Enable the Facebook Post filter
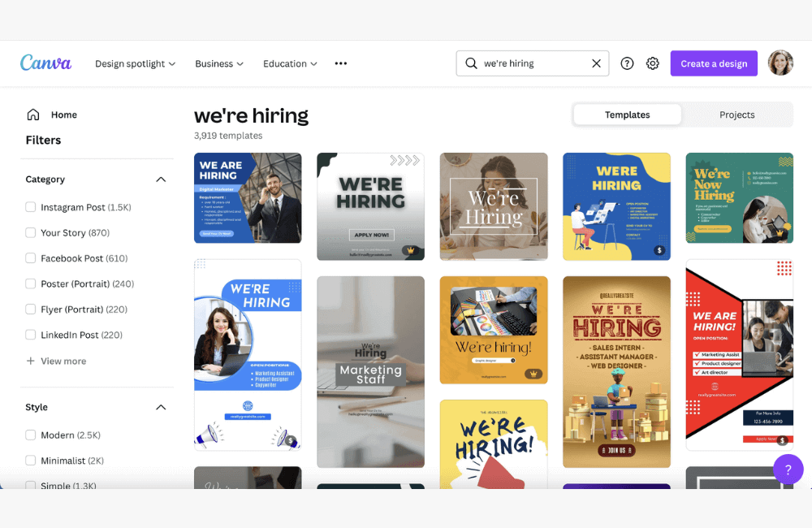Viewport: 812px width, 528px height. pos(32,258)
